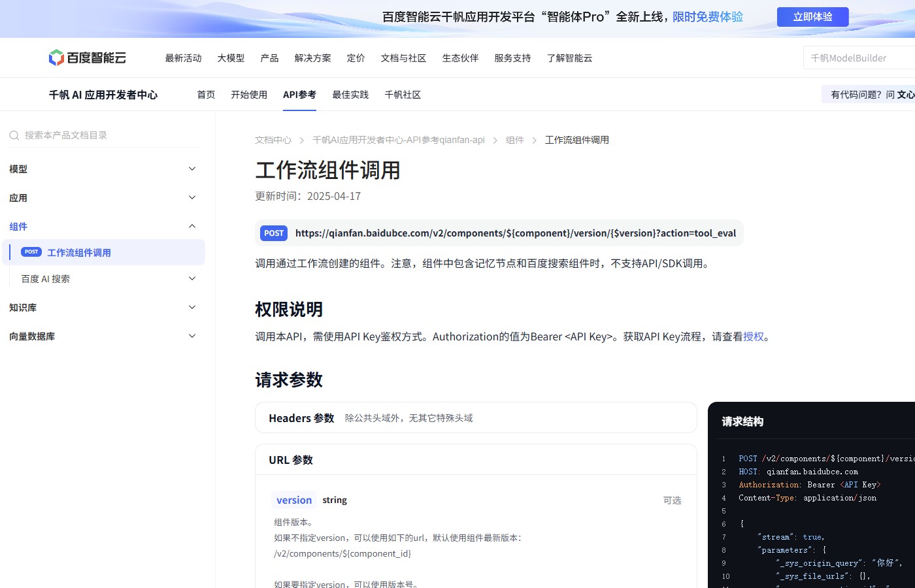Click the POST badge beside the API URL
The height and width of the screenshot is (588, 915).
coord(274,233)
